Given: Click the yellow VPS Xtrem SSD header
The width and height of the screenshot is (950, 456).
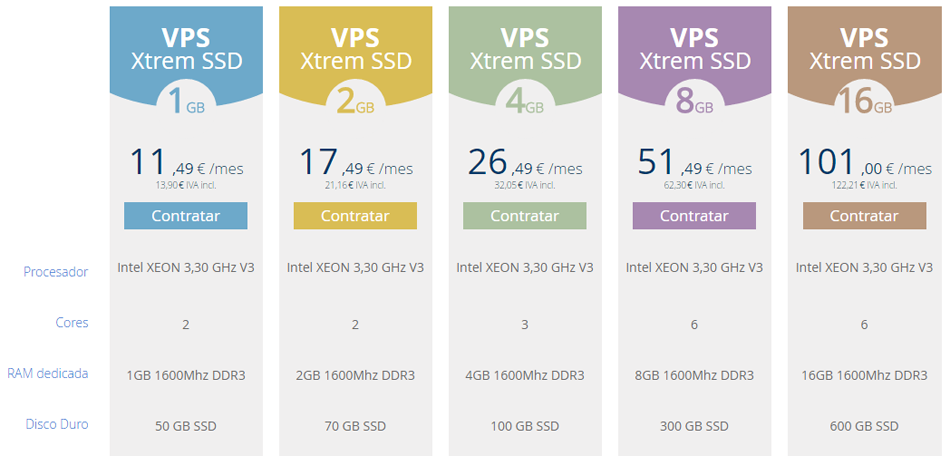Looking at the screenshot, I should click(355, 48).
